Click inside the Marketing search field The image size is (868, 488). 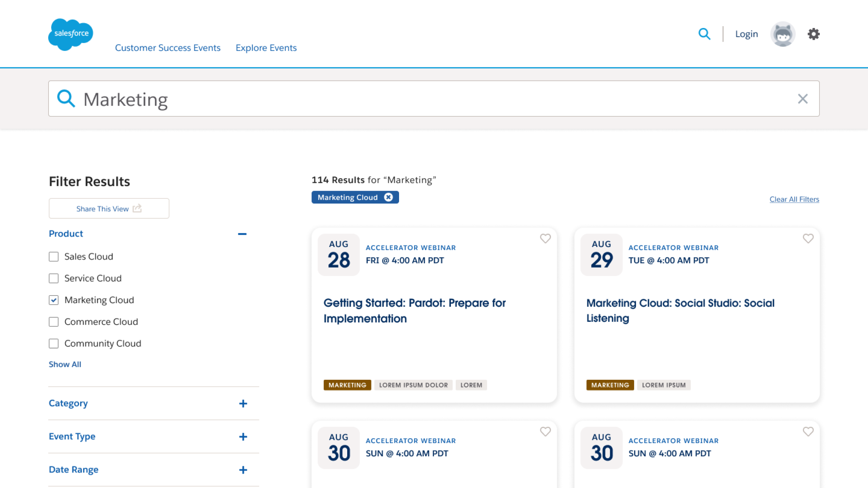click(x=434, y=99)
